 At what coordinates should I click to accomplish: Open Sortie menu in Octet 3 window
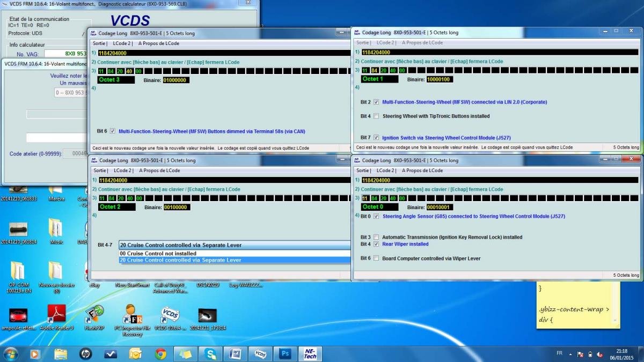[x=99, y=43]
